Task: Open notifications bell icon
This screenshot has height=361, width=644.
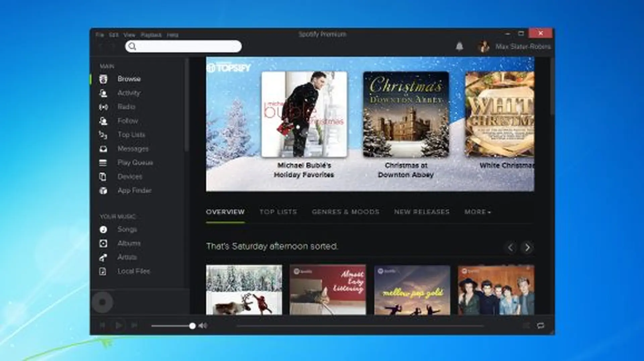Action: coord(460,46)
